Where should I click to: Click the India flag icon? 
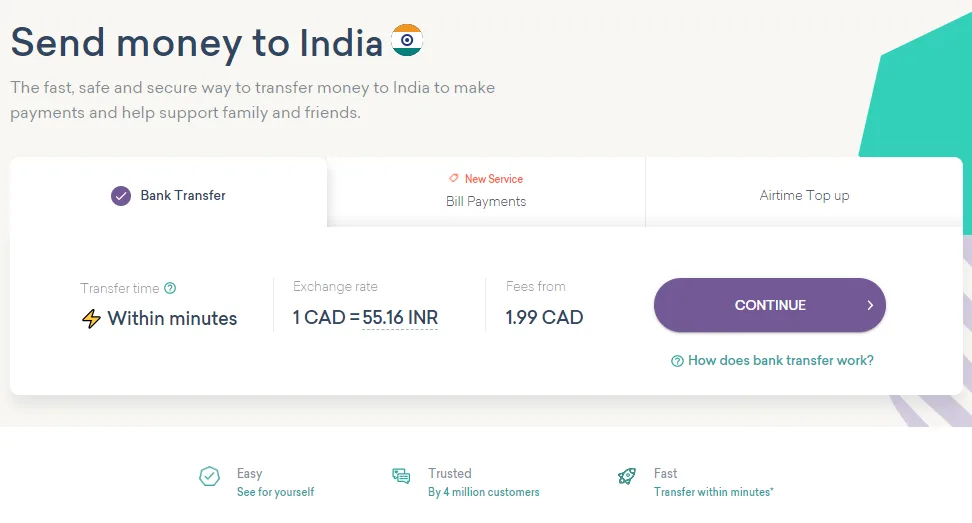[407, 40]
